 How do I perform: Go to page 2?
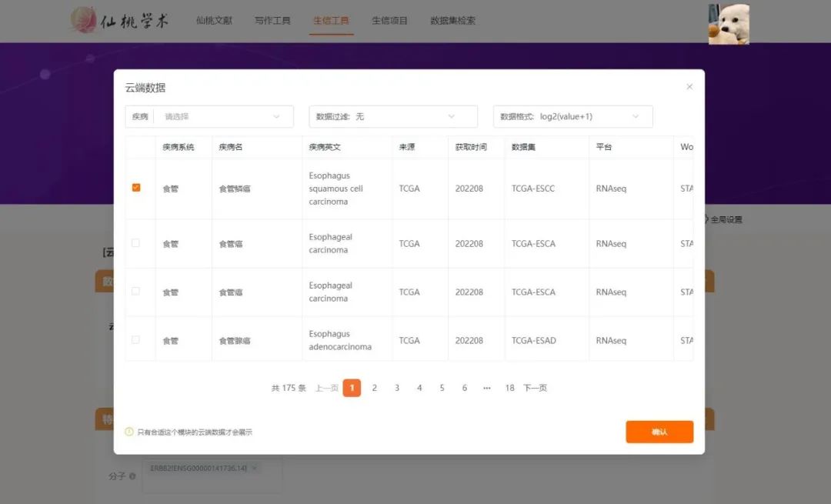(x=374, y=388)
